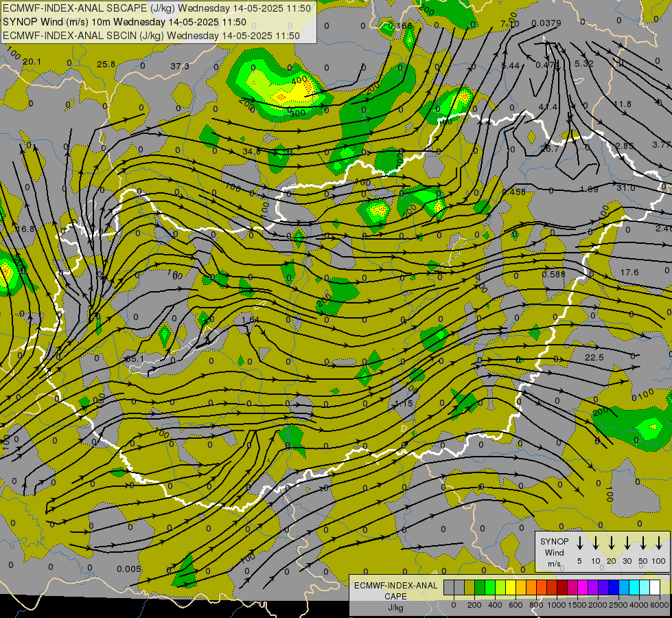Pick the bright magenta CAPE legend swatch
The width and height of the screenshot is (672, 618).
pos(583,588)
